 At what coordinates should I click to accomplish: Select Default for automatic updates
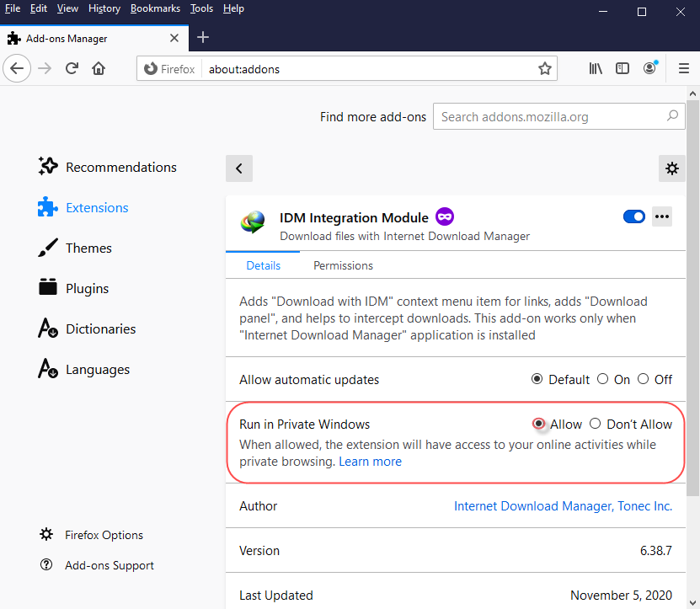[537, 379]
